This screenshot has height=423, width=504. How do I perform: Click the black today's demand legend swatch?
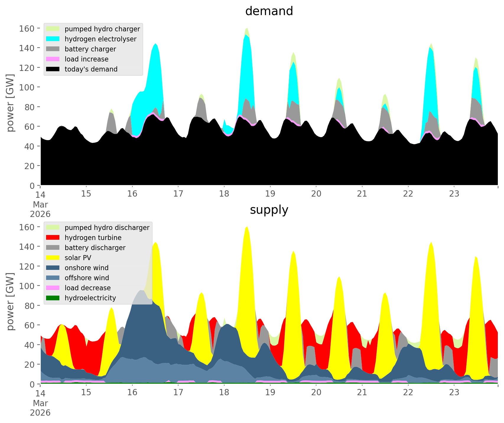[53, 69]
